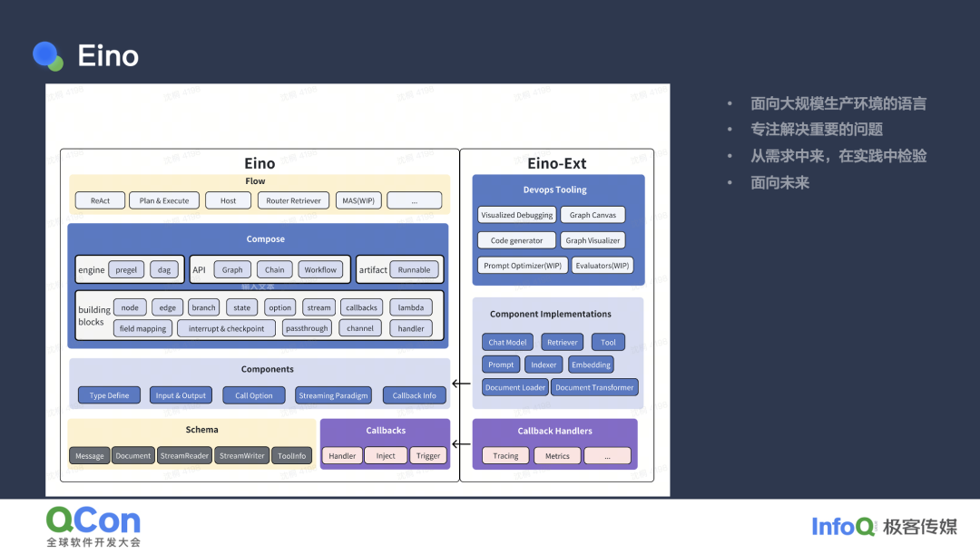The height and width of the screenshot is (554, 980).
Task: Click the bullet "从需求中来，在实践中检验"
Action: pyautogui.click(x=838, y=156)
